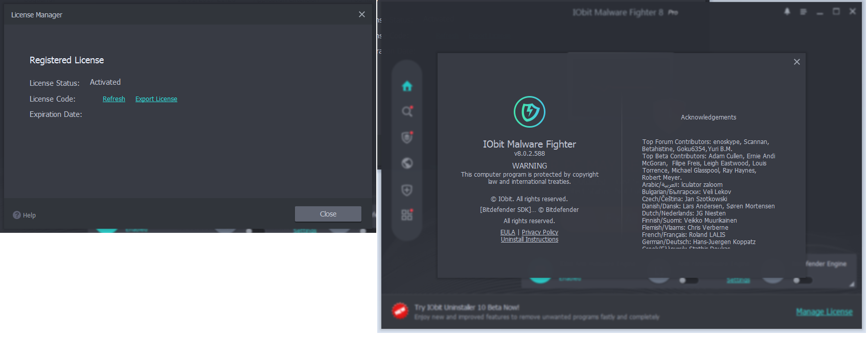Click the red IObit Uninstaller promo icon

click(400, 311)
